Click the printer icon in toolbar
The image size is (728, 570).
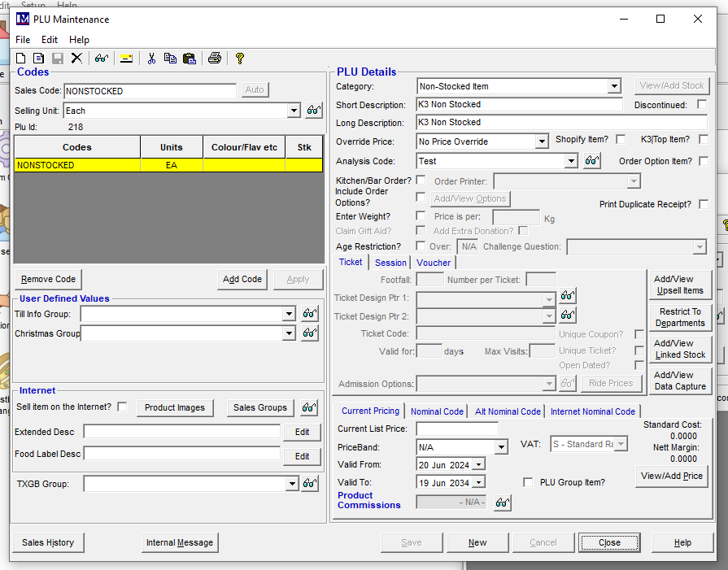point(215,58)
